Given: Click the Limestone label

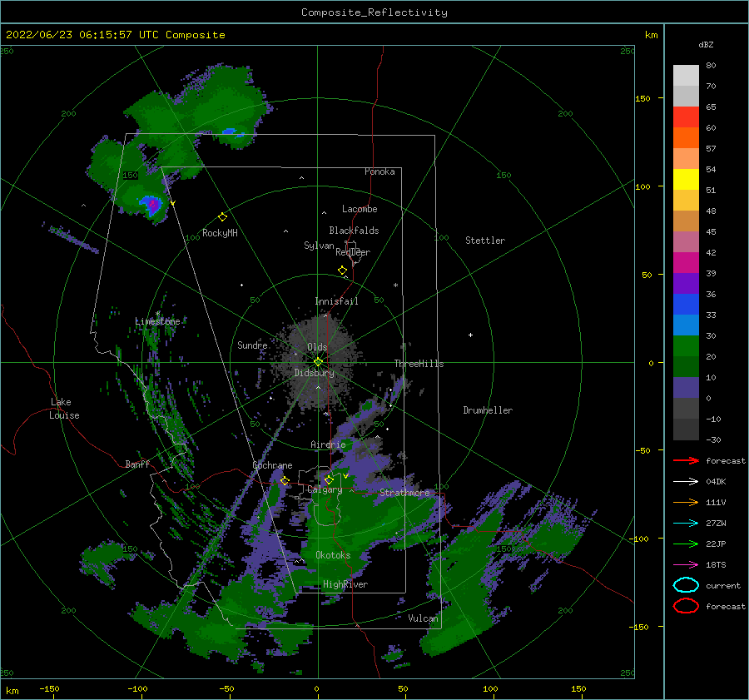Looking at the screenshot, I should coord(157,321).
